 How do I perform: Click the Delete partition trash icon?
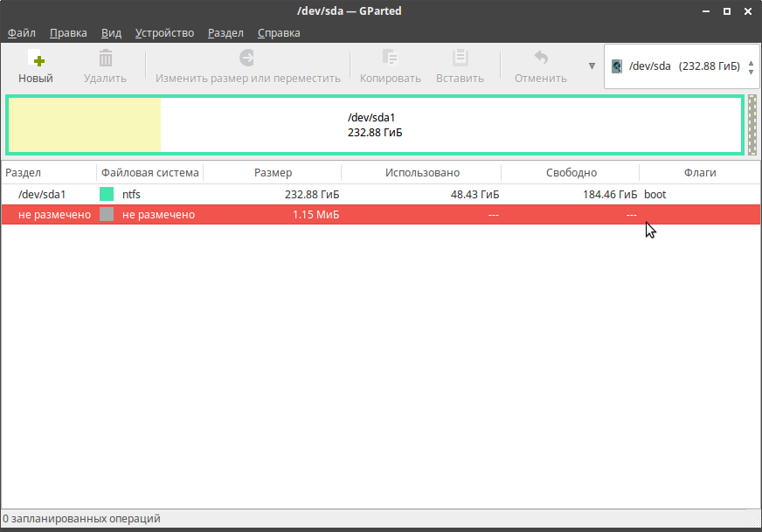(x=106, y=58)
